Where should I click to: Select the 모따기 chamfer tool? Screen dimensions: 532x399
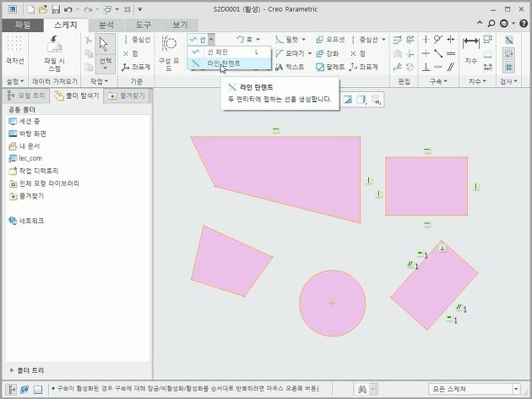290,53
